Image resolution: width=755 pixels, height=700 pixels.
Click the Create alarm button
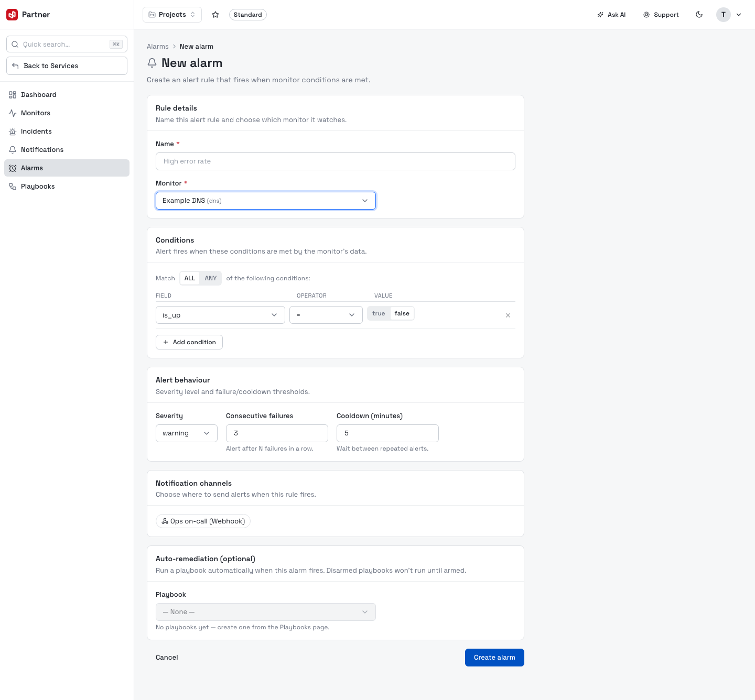pyautogui.click(x=494, y=658)
